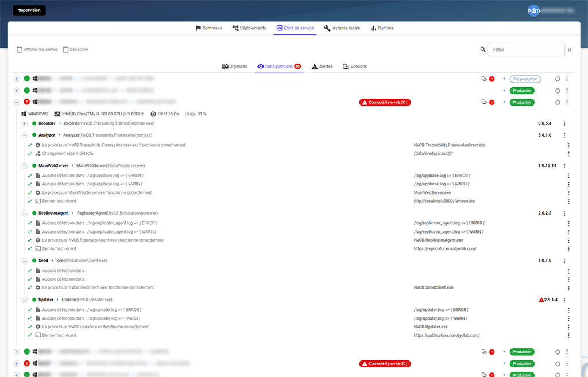588x377 pixels.
Task: Collapse the ReplicatorAgent service section
Action: (x=25, y=213)
